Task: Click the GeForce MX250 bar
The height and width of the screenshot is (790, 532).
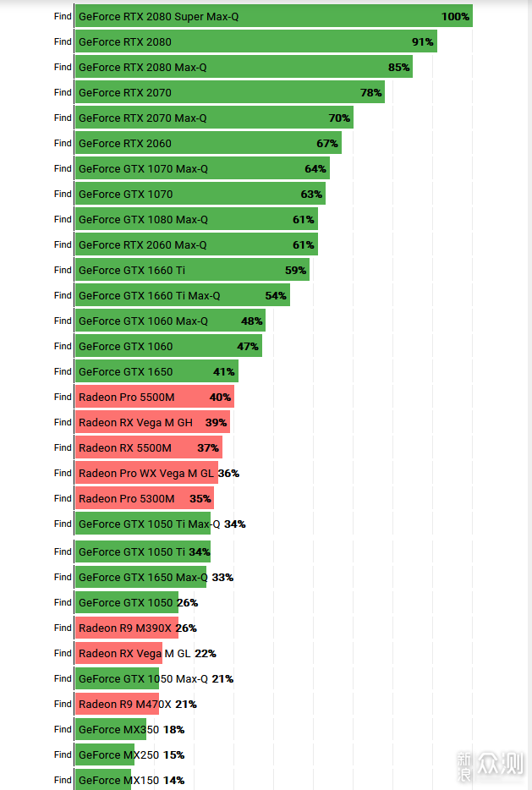Action: (x=105, y=754)
